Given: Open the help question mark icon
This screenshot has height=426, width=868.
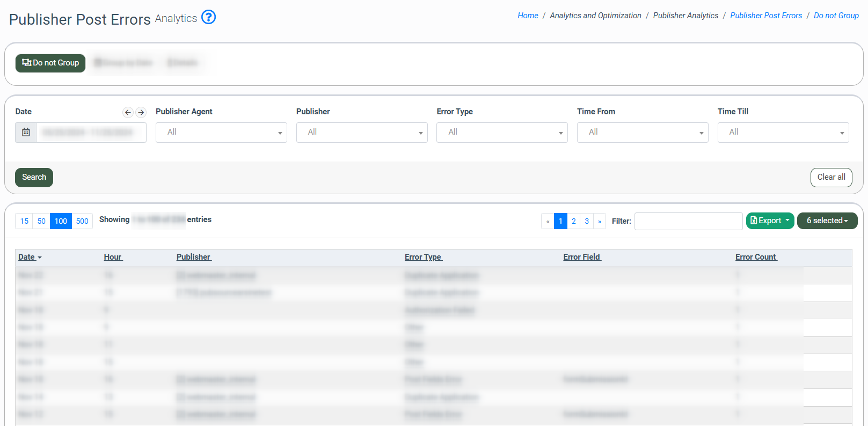Looking at the screenshot, I should point(208,17).
